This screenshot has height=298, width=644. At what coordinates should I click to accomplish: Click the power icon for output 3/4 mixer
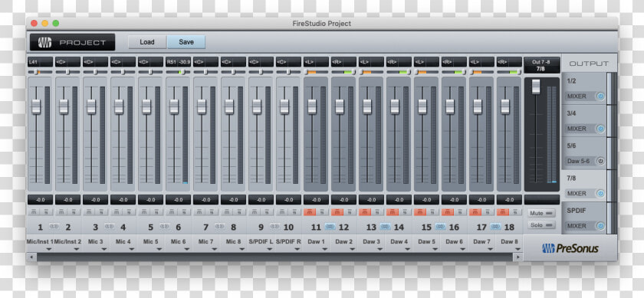pyautogui.click(x=600, y=129)
